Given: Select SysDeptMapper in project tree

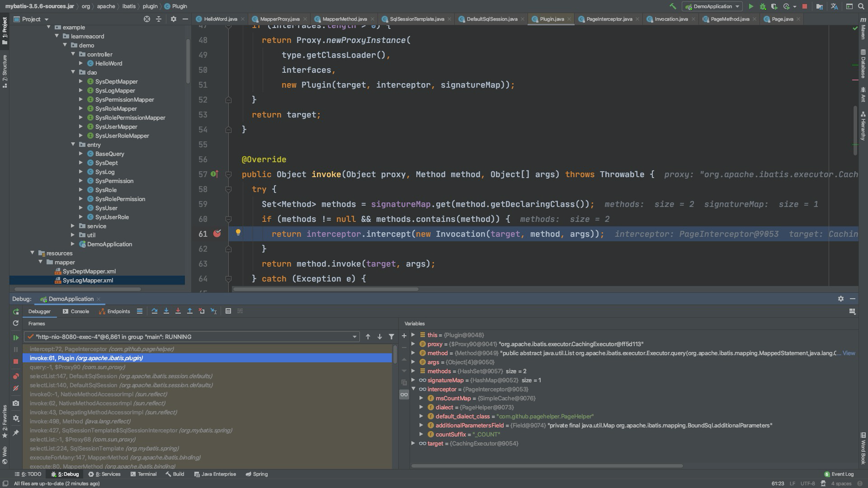Looking at the screenshot, I should [116, 81].
